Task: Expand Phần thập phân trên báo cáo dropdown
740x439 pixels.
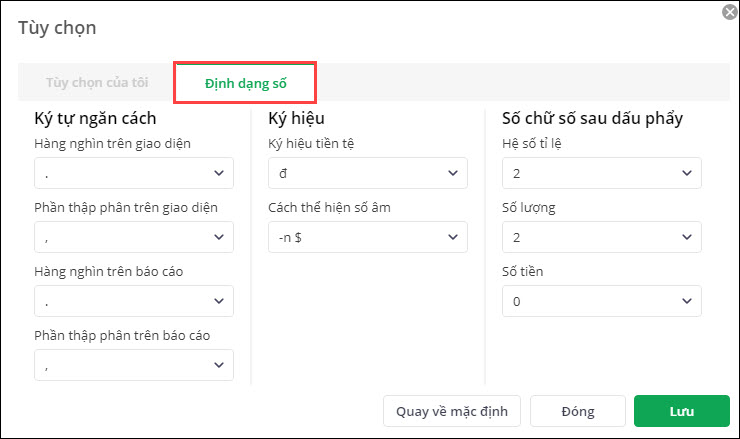Action: point(133,365)
